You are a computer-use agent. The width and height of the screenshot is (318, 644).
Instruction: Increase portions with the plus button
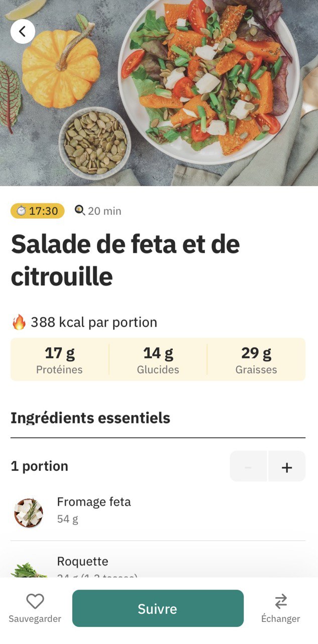287,466
